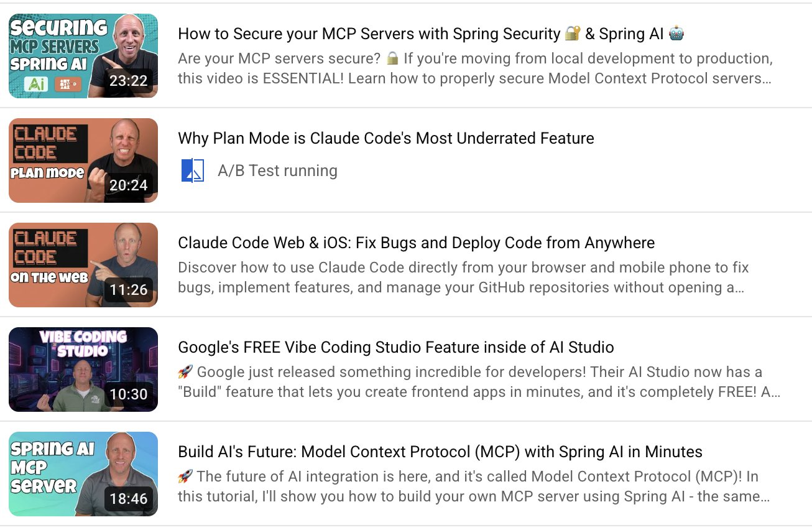Open the Securing MCP Servers video thumbnail
This screenshot has width=812, height=530.
point(83,56)
